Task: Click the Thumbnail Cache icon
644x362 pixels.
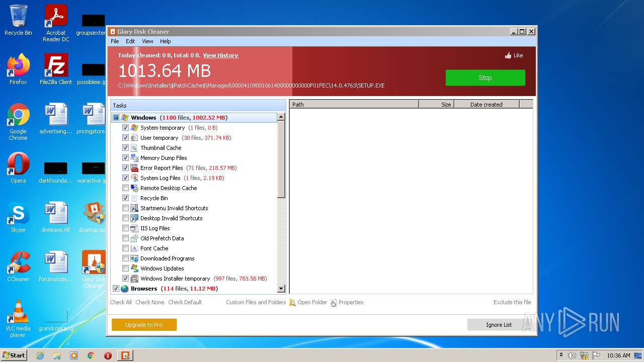Action: (134, 148)
